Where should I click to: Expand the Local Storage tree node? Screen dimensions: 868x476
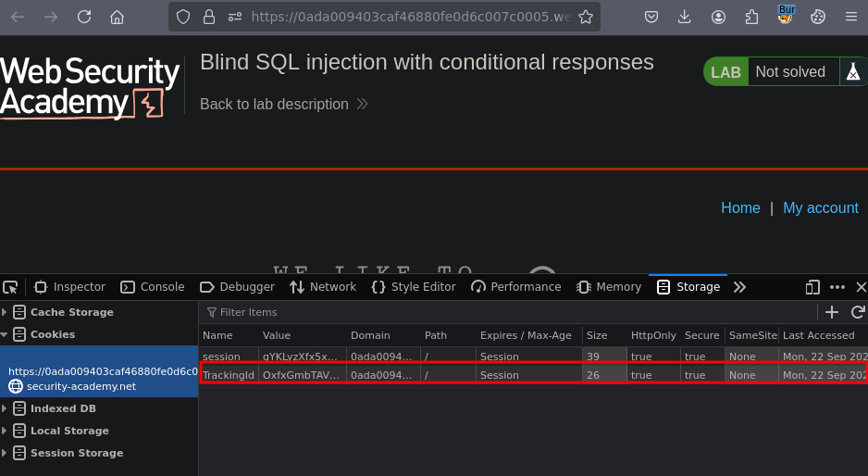[x=5, y=431]
